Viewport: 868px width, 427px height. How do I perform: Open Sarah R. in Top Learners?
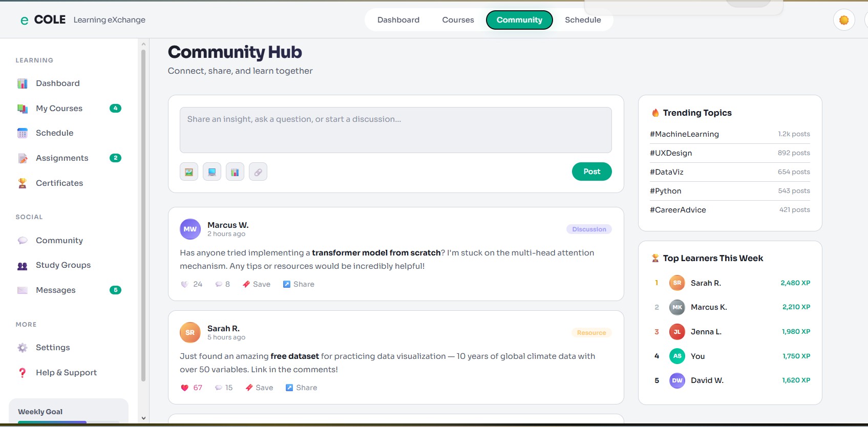pyautogui.click(x=730, y=283)
